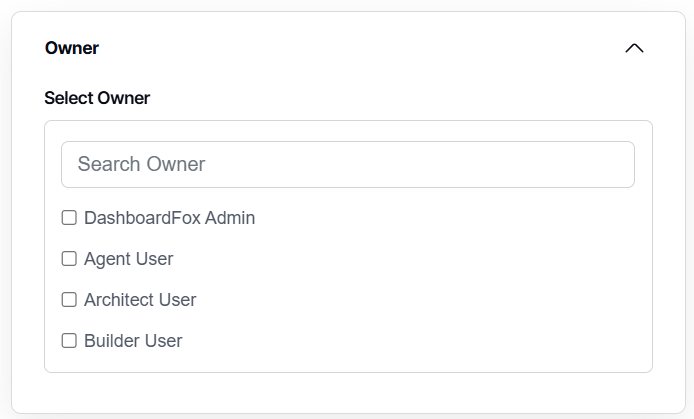The height and width of the screenshot is (419, 694).
Task: Click the Search Owner placeholder text
Action: 141,164
